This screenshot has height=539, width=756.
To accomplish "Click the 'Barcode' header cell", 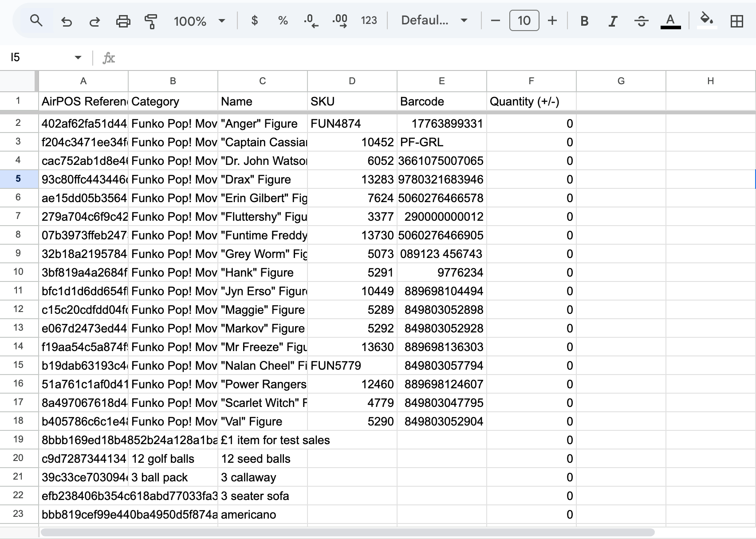I will pos(442,102).
